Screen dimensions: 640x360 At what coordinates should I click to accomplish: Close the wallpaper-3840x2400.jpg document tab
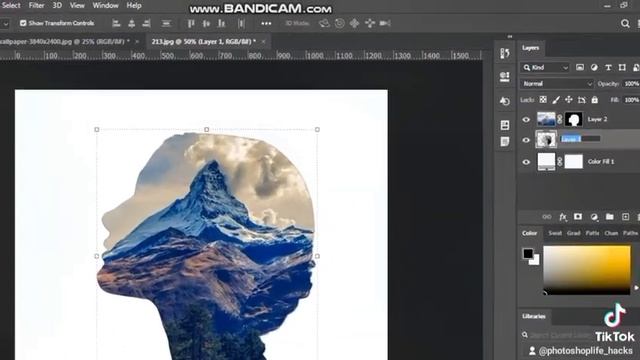(x=137, y=42)
